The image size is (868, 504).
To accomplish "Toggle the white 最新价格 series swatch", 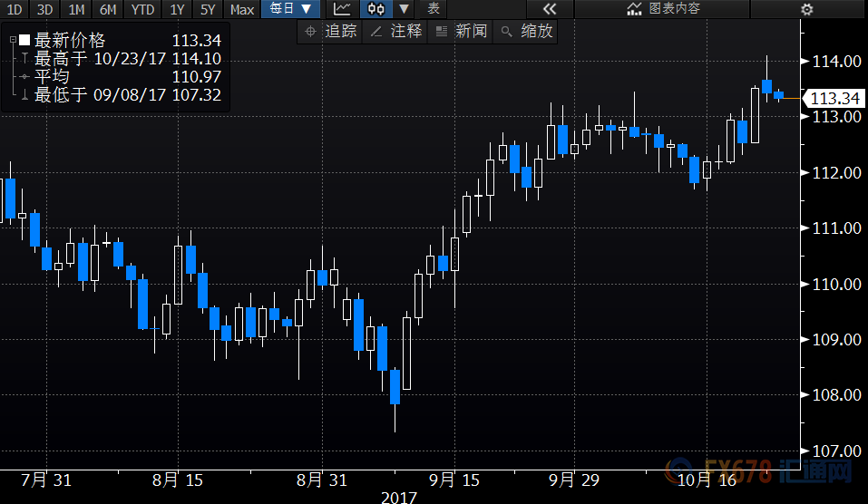I will (24, 40).
